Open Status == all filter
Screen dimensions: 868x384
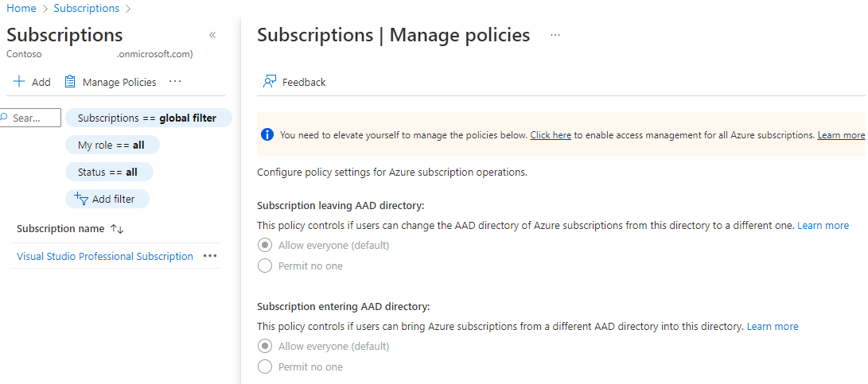coord(109,172)
